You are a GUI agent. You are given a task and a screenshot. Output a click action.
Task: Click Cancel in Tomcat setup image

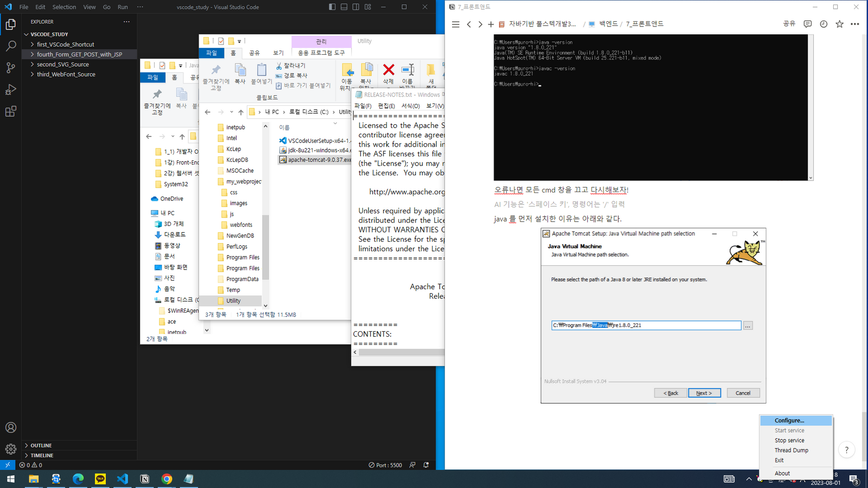(743, 393)
